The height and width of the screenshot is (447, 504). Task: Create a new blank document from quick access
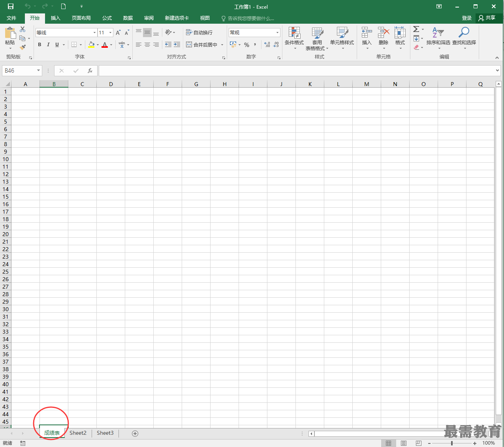tap(63, 6)
